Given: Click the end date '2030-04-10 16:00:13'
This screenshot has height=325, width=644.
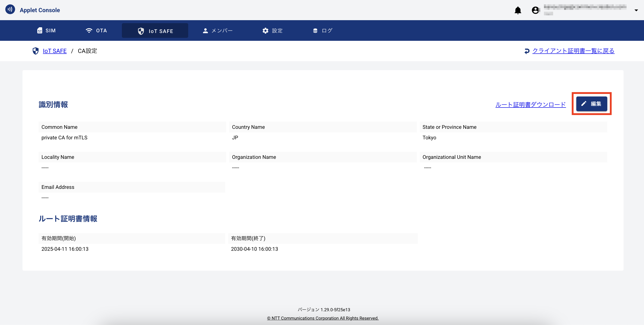Looking at the screenshot, I should click(255, 249).
